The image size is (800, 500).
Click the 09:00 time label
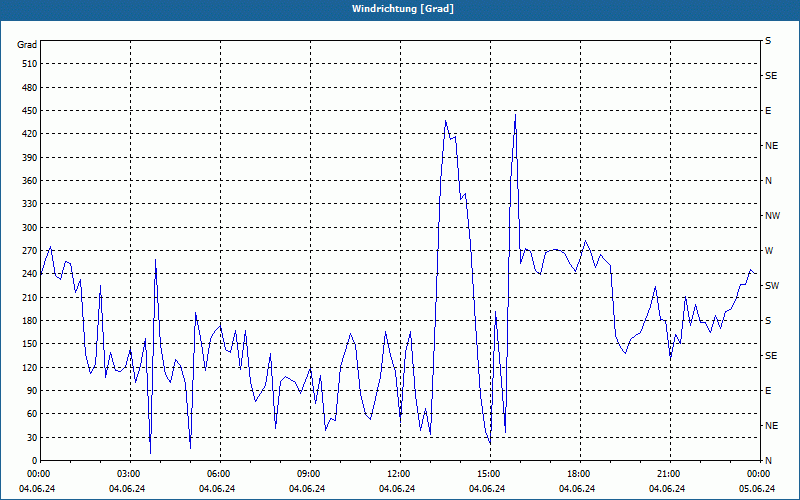click(x=310, y=474)
